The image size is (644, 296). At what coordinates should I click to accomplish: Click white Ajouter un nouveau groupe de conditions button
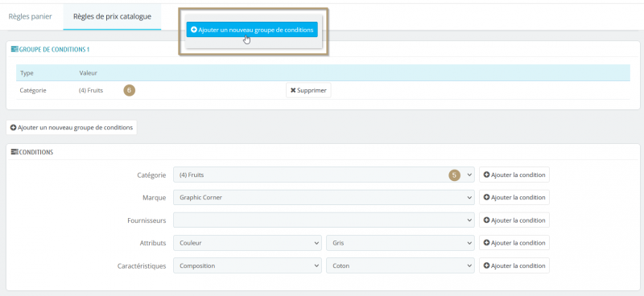coord(72,128)
